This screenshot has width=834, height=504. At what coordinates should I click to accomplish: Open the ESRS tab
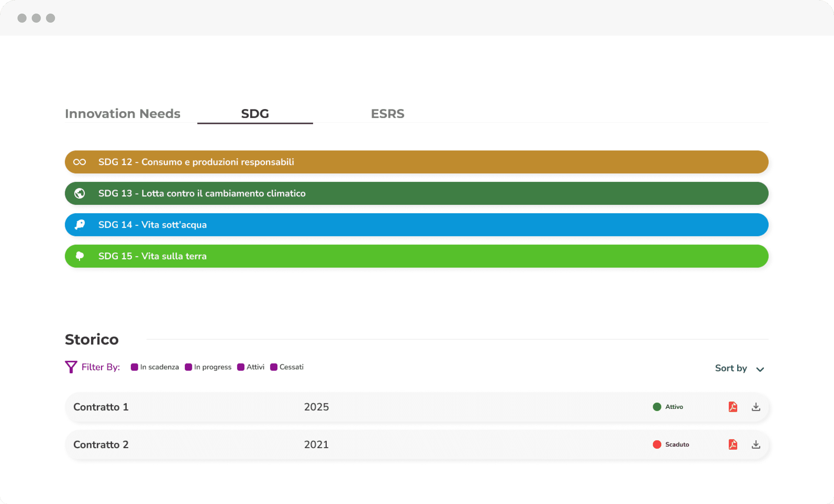pos(388,114)
